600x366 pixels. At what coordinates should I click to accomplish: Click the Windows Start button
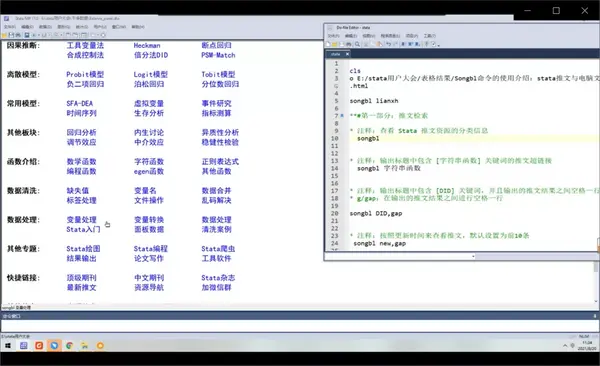[8, 346]
